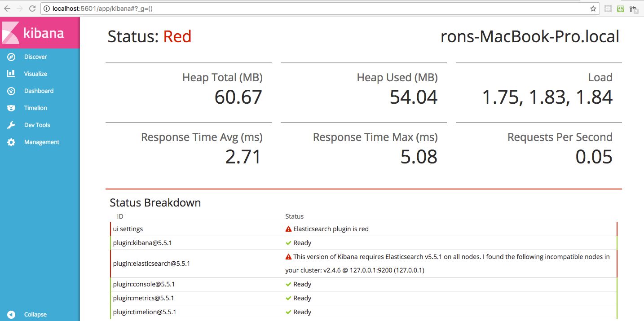Click the Status column header
Screen dimensions: 644x321
point(295,216)
